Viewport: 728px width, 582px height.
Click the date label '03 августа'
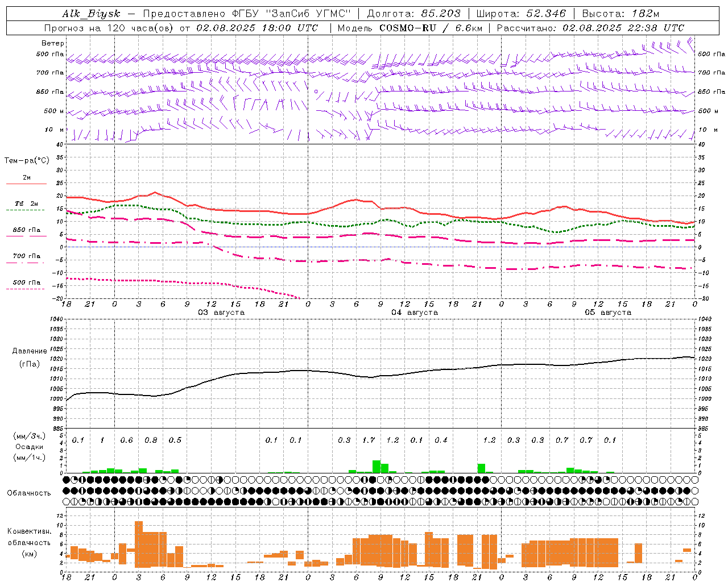(x=221, y=313)
